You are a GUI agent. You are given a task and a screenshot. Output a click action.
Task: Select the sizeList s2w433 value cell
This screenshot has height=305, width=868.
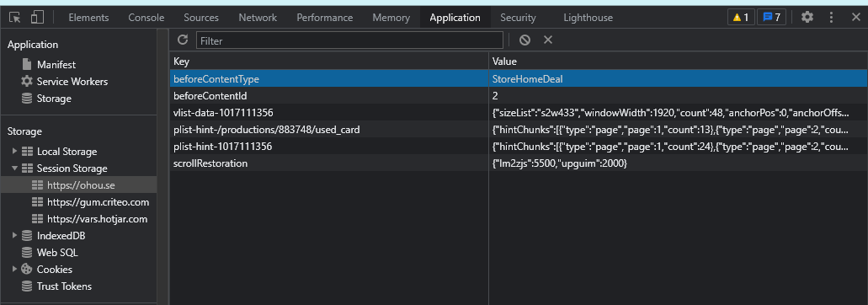coord(678,113)
